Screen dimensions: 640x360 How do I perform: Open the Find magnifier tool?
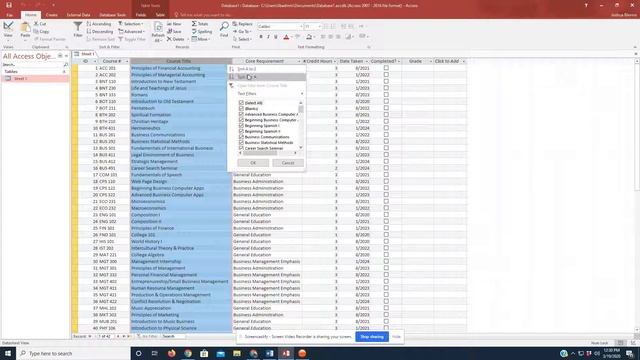pos(224,30)
